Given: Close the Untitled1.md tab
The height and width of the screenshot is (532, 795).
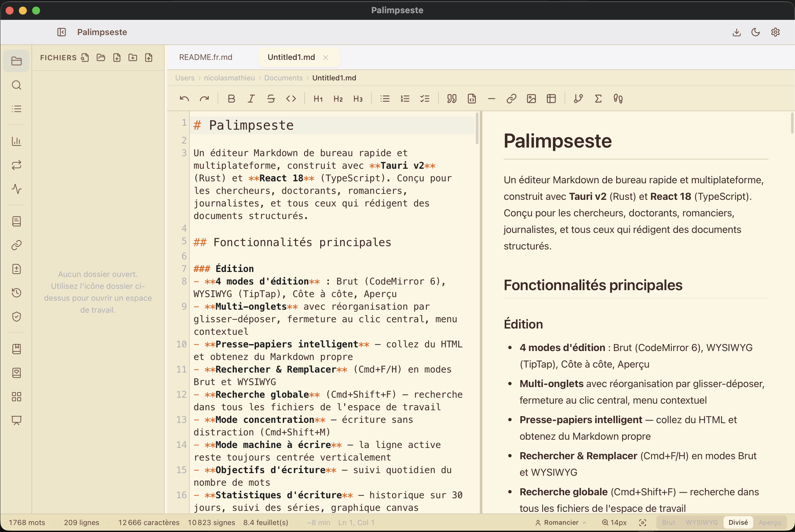Looking at the screenshot, I should click(x=325, y=58).
